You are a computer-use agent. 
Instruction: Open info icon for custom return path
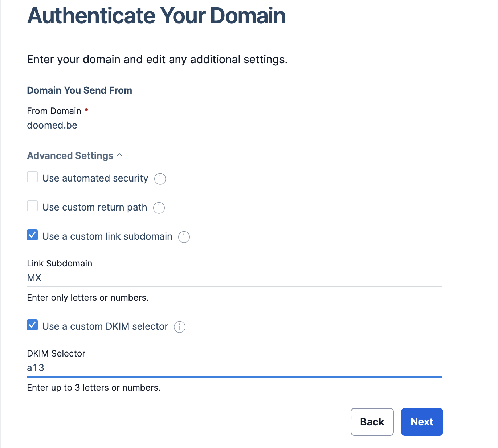(159, 208)
